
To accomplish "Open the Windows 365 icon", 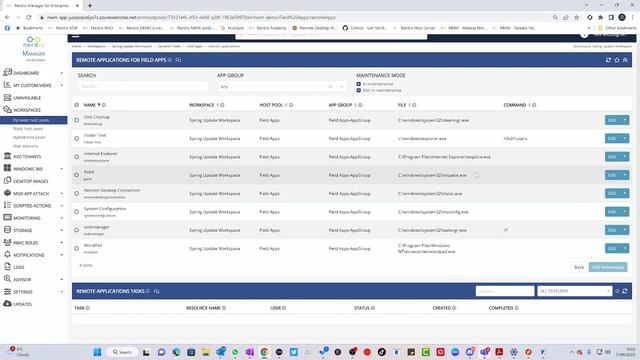I will pos(7,168).
